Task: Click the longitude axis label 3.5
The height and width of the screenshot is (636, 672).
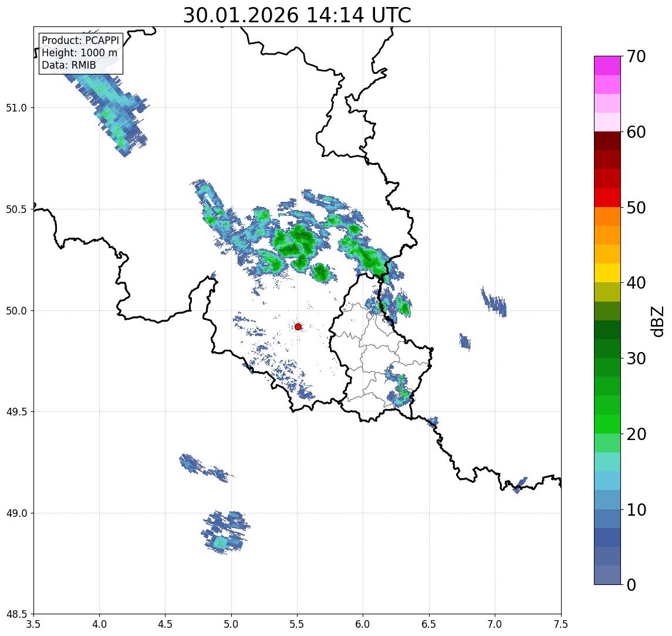Action: tap(33, 624)
